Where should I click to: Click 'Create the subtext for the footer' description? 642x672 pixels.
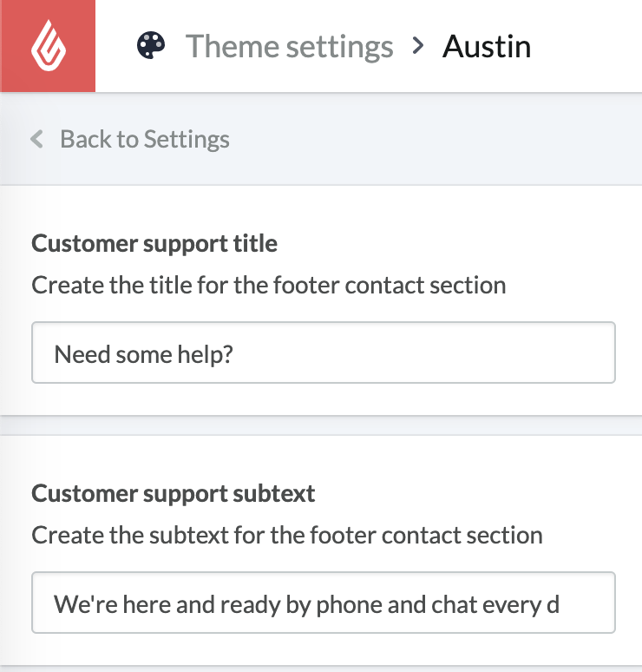tap(287, 535)
